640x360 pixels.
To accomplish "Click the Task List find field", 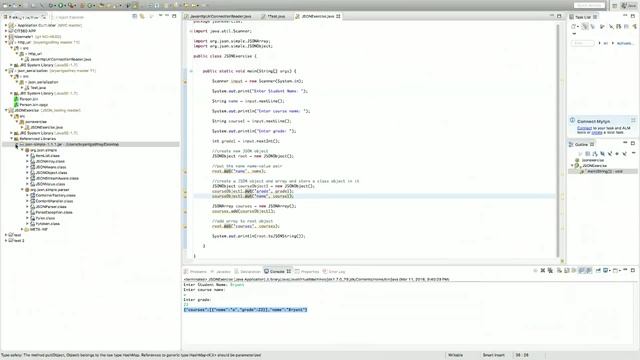I will point(582,43).
